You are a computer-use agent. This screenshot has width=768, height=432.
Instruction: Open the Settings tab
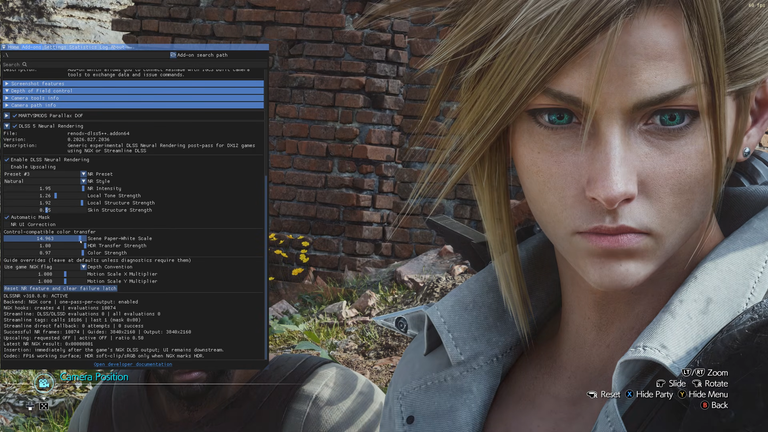pyautogui.click(x=55, y=47)
